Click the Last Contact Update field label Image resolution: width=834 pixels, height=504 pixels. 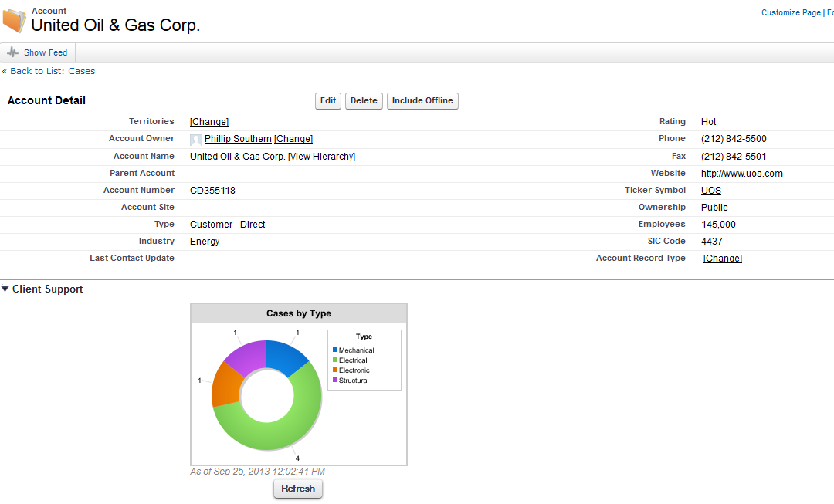pyautogui.click(x=132, y=258)
